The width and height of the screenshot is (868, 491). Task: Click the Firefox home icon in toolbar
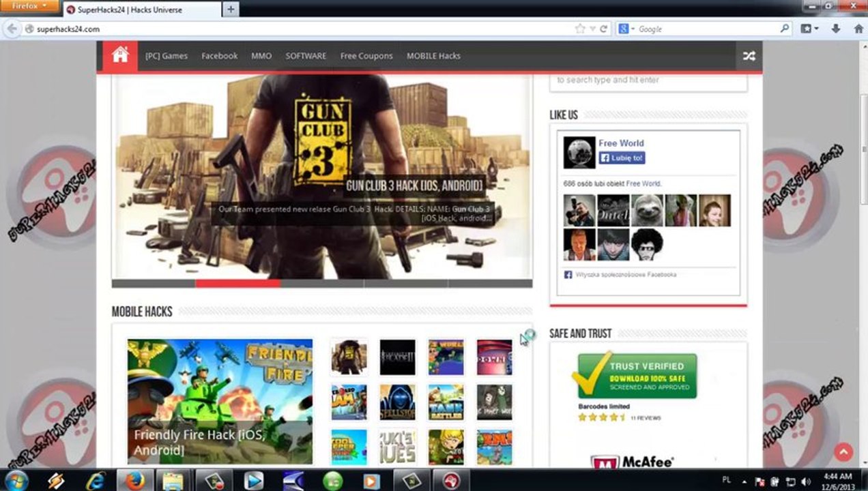coord(858,29)
